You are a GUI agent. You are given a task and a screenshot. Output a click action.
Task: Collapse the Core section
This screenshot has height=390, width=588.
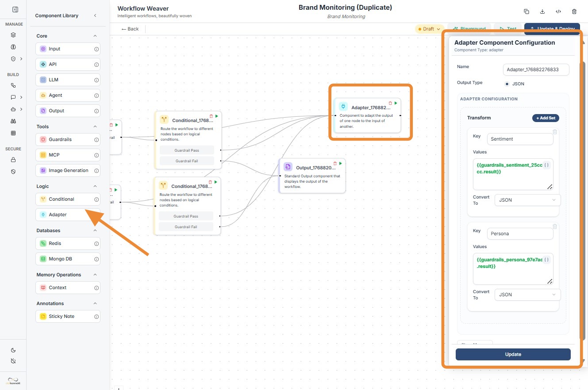pyautogui.click(x=95, y=36)
